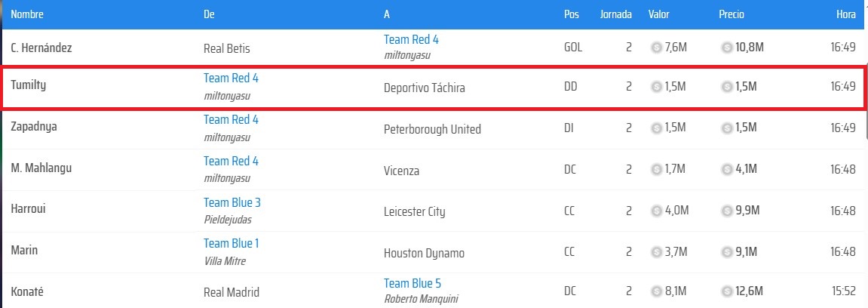The height and width of the screenshot is (308, 868).
Task: Click coin icon beside C. Hernández 10,8M price
Action: (x=727, y=48)
